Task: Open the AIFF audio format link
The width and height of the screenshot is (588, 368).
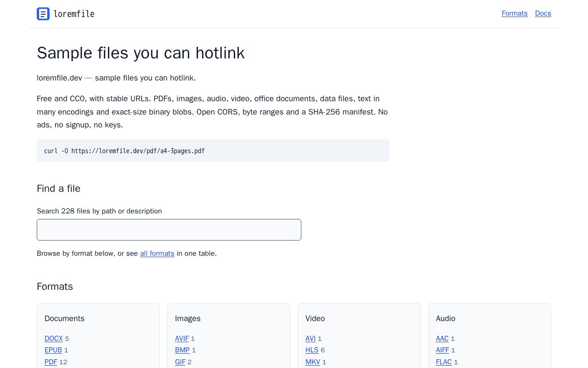Action: point(442,350)
